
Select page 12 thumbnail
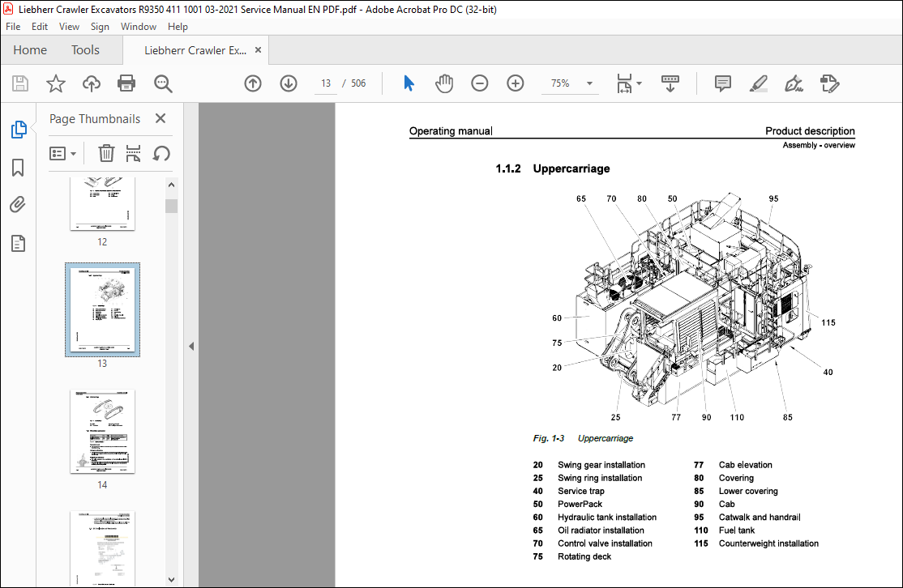(102, 203)
